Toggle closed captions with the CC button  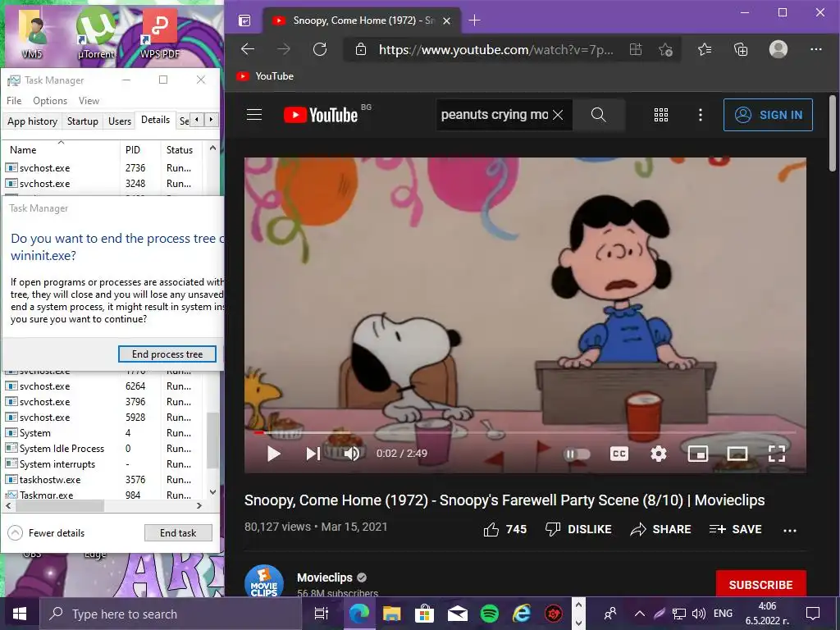[619, 454]
